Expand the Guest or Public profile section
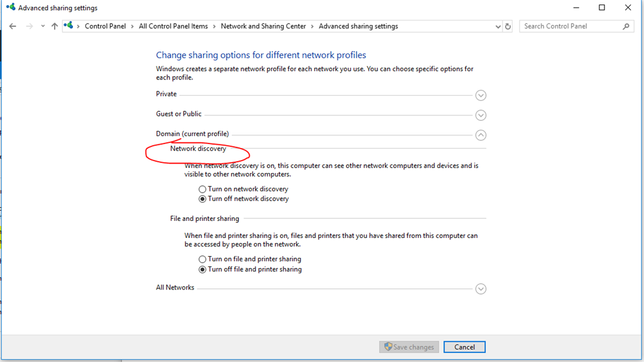The width and height of the screenshot is (644, 362). click(480, 115)
